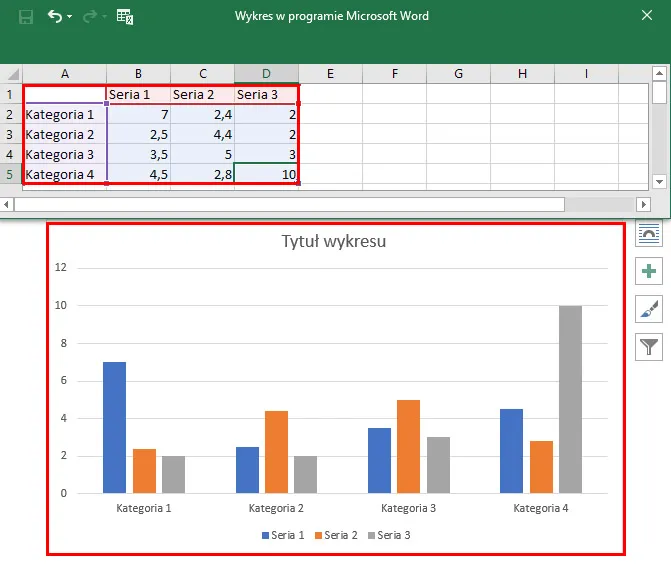The image size is (671, 566).
Task: Click the spreadsheet horizontal scrollbar left arrow
Action: click(7, 204)
